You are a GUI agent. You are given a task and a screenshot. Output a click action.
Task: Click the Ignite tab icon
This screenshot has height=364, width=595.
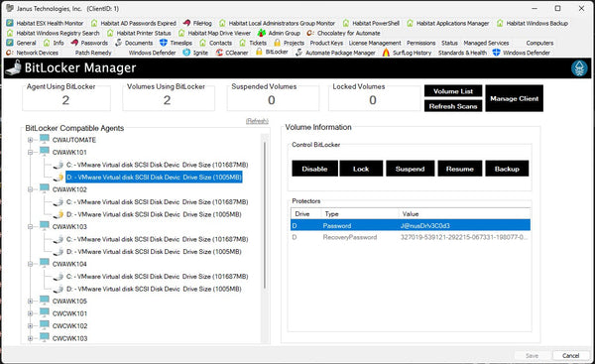pos(186,53)
